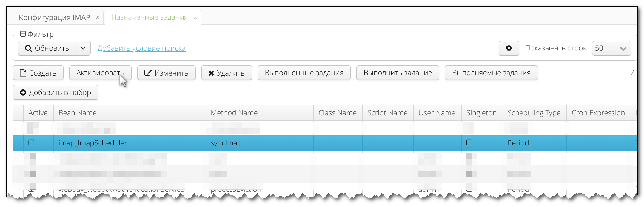Click the Изменить button with pencil icon

pos(166,73)
